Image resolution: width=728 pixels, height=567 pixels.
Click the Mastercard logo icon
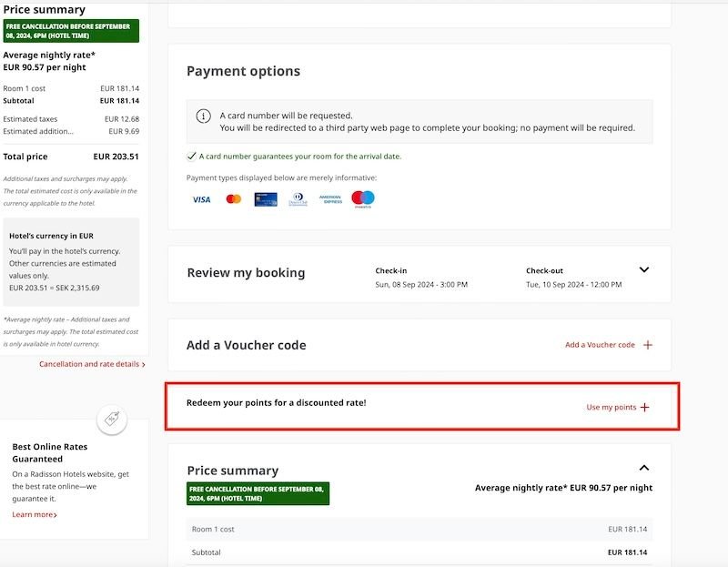234,199
